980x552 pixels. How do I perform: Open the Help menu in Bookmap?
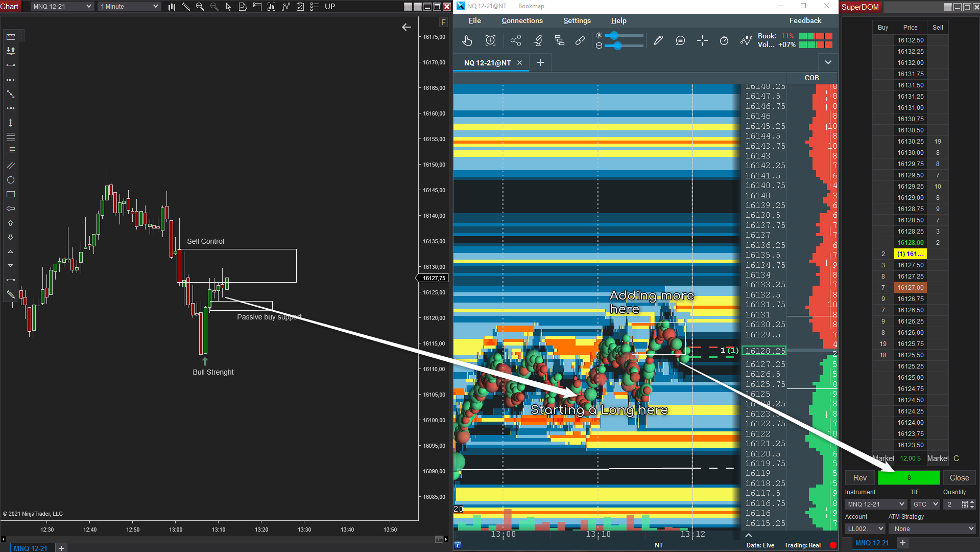[x=618, y=20]
